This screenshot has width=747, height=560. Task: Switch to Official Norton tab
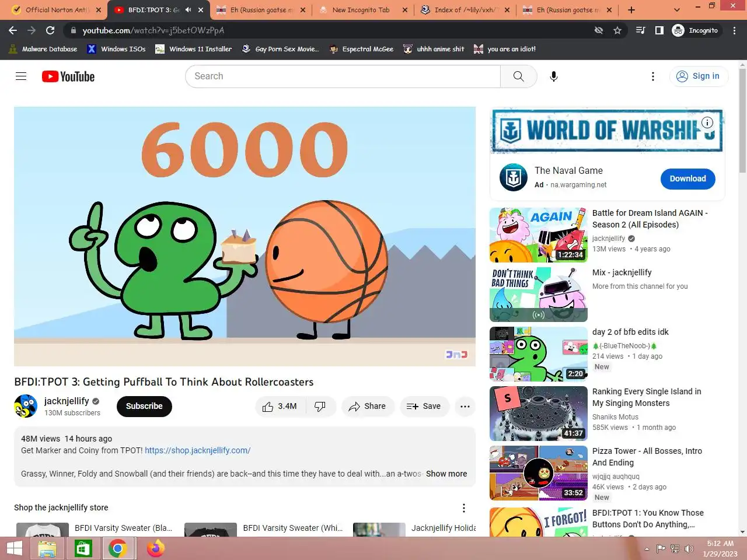(x=57, y=10)
